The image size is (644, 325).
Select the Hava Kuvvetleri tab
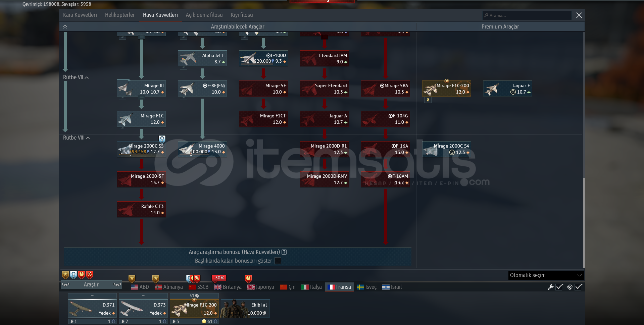[160, 15]
